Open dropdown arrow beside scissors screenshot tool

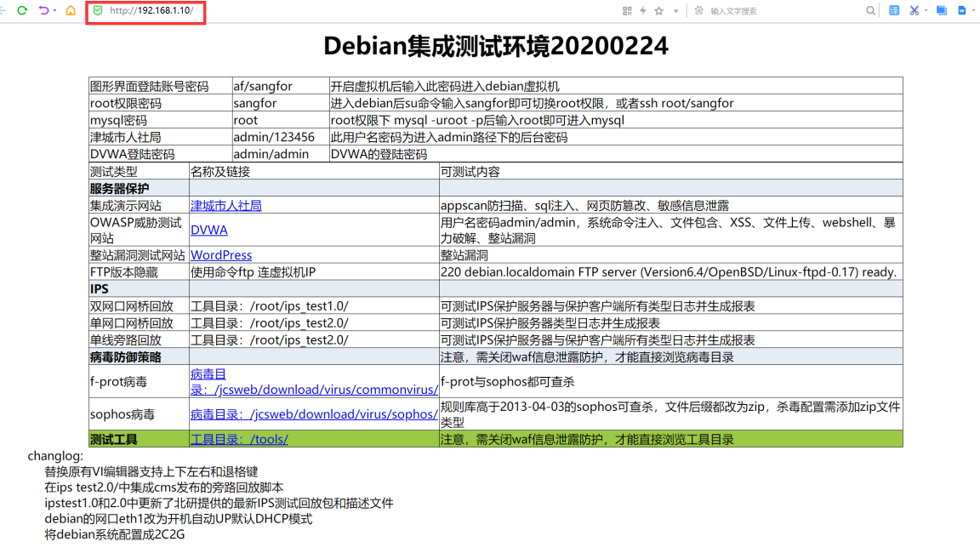(926, 11)
